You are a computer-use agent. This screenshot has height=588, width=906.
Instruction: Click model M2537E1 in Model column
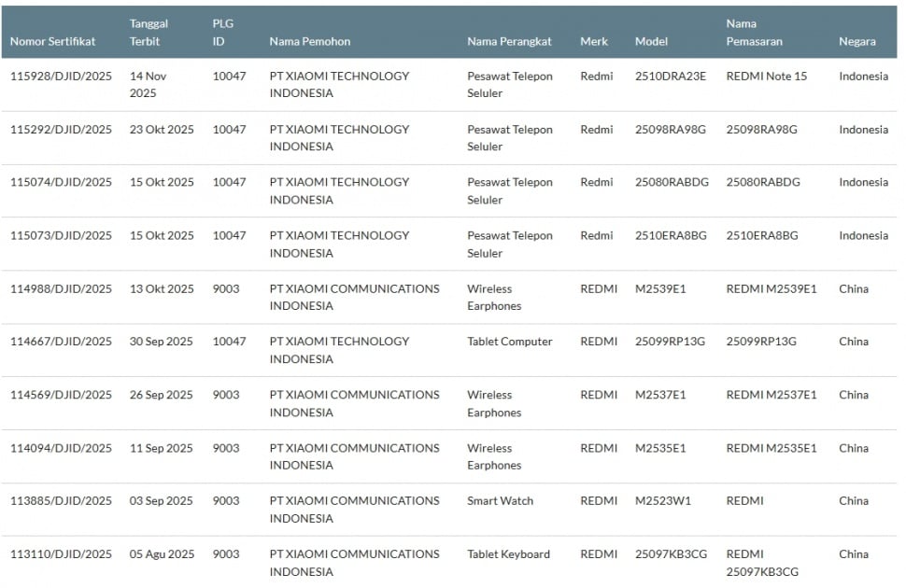click(x=659, y=395)
